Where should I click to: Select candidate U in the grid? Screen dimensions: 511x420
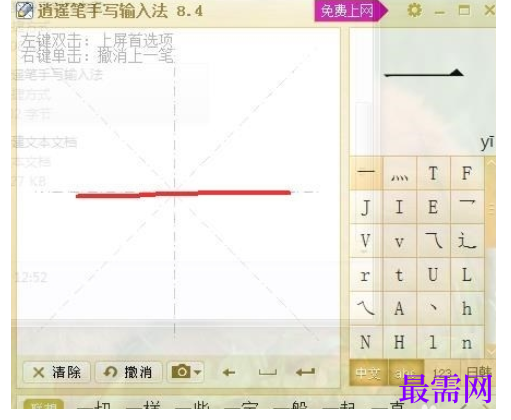(433, 275)
